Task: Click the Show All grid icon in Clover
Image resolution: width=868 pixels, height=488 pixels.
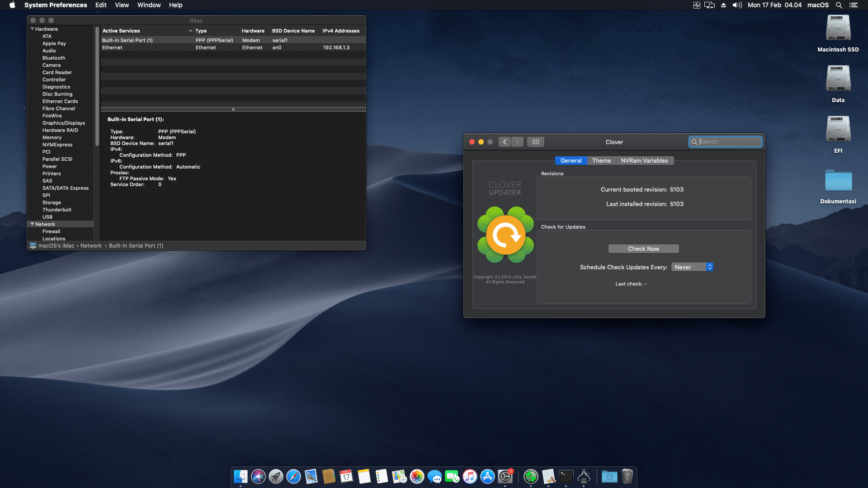Action: tap(535, 142)
